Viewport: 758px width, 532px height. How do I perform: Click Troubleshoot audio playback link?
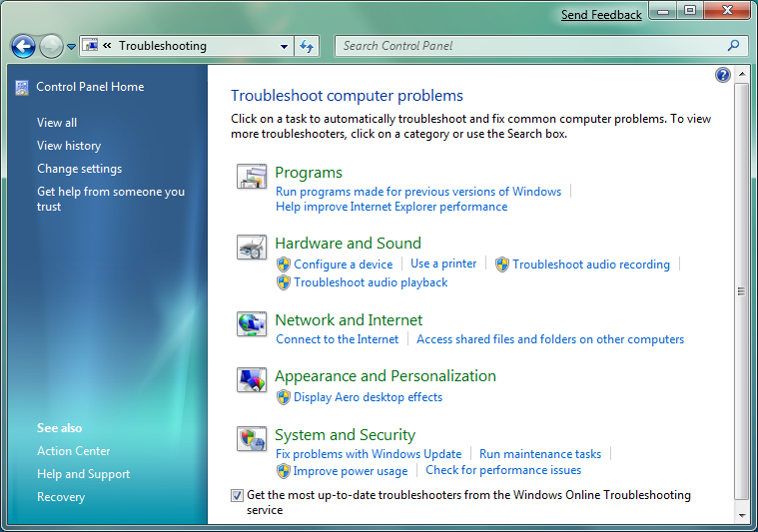(371, 282)
